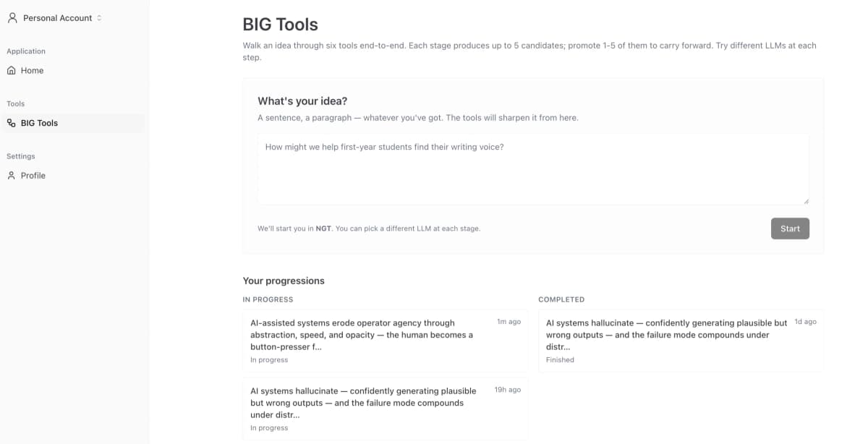Click the BIG Tools workflow icon
Viewport: 868px width, 444px height.
click(11, 123)
